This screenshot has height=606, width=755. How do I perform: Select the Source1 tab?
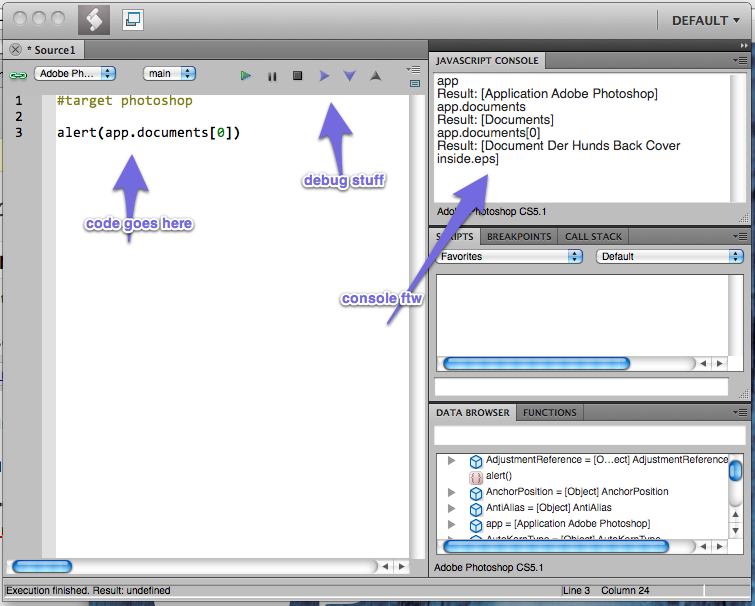coord(51,50)
